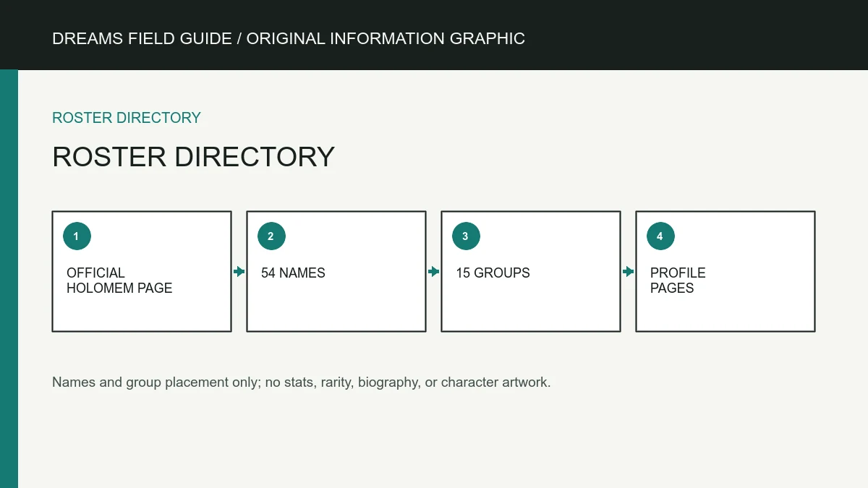Select the Profile Pages box
Screen dimensions: 868x488
click(726, 271)
